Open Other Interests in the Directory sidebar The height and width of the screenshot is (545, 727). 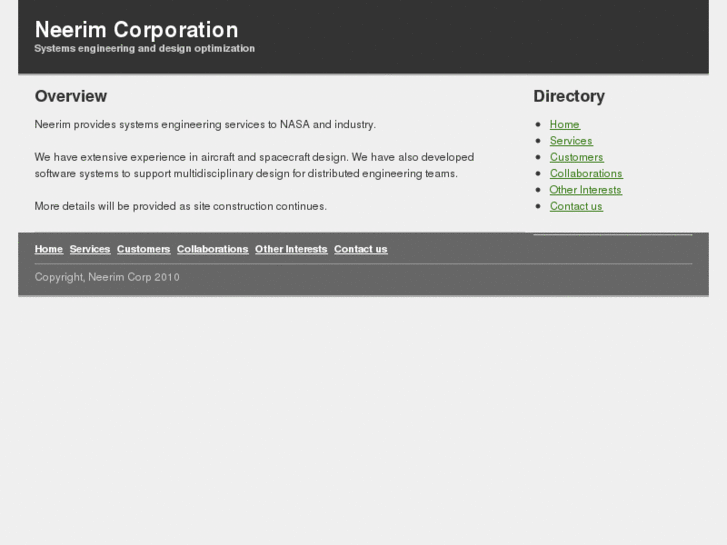pos(585,190)
